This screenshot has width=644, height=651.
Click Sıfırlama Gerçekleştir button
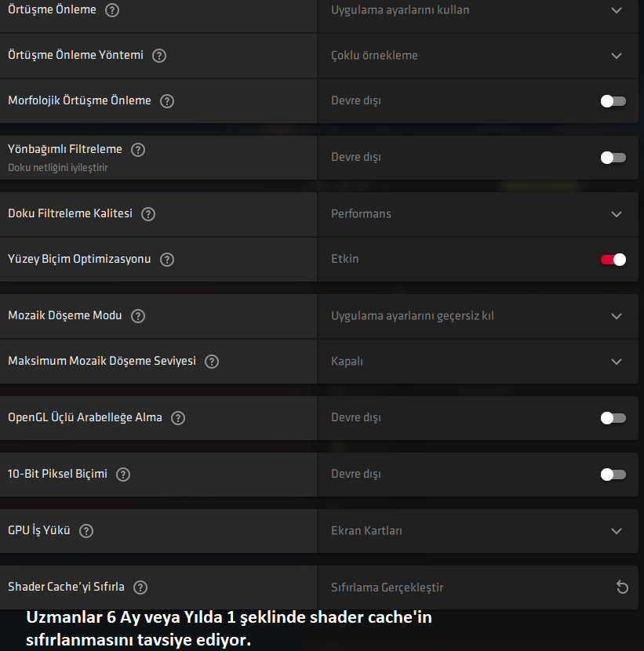(478, 587)
